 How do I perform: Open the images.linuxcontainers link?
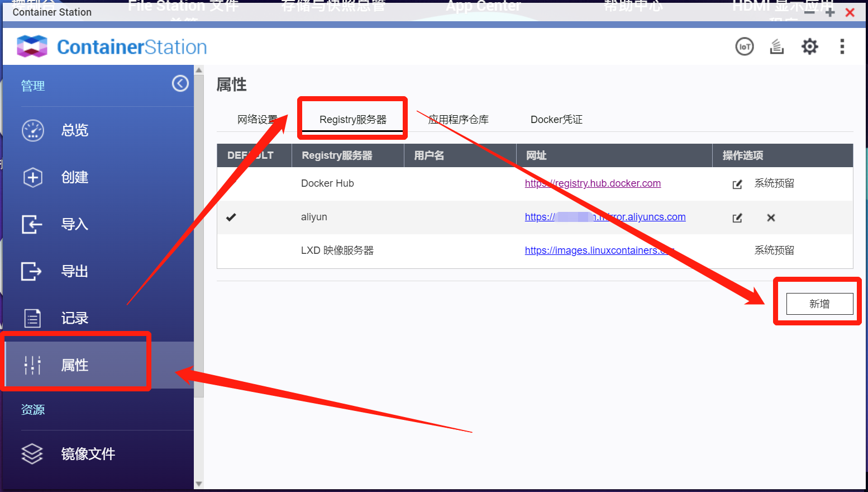point(599,250)
